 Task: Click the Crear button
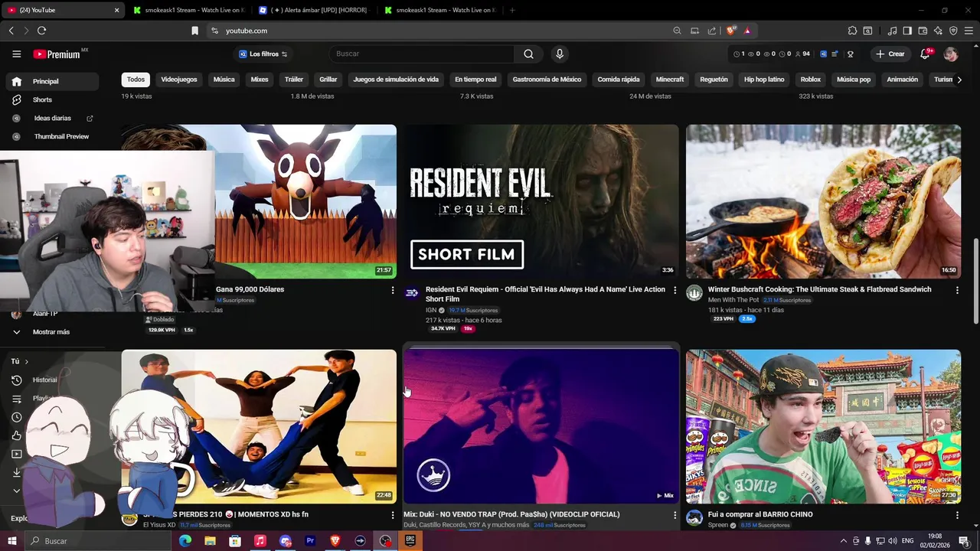click(891, 54)
